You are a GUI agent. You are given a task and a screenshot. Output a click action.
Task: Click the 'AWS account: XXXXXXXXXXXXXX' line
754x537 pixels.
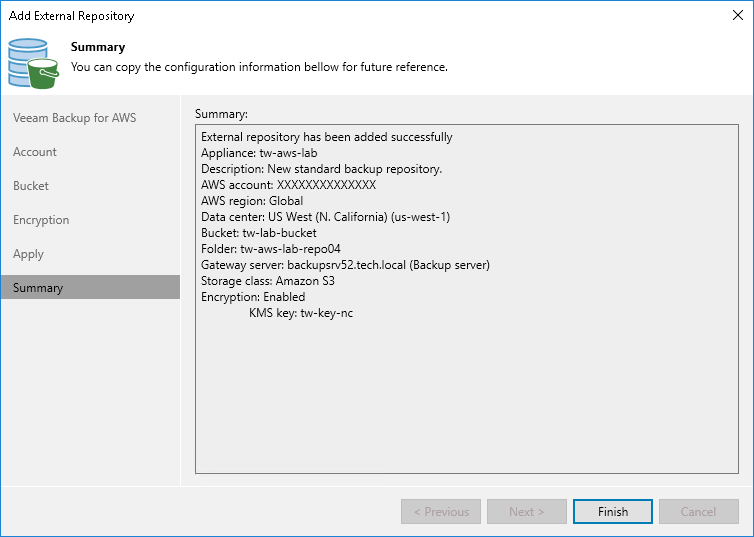tap(289, 185)
